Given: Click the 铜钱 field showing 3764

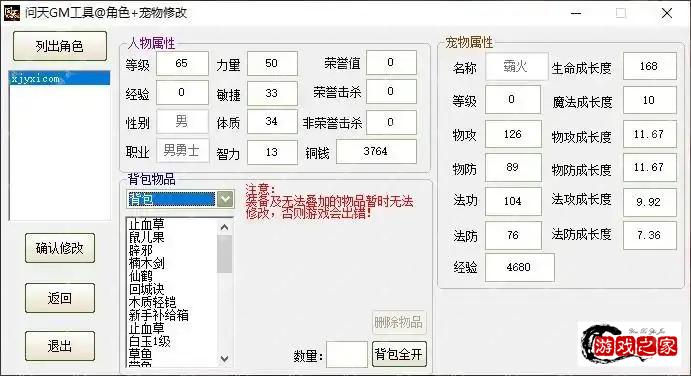Looking at the screenshot, I should pyautogui.click(x=376, y=152).
